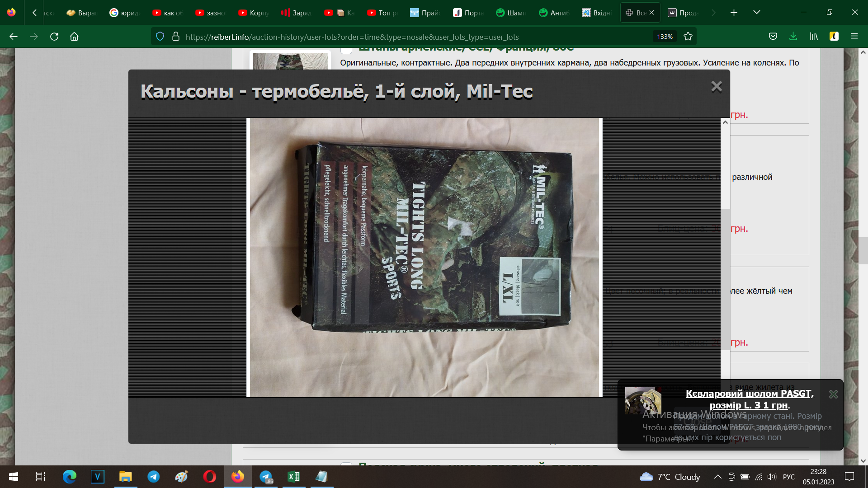Screen dimensions: 868x488
Task: Open the Firefox application menu
Action: pos(854,37)
